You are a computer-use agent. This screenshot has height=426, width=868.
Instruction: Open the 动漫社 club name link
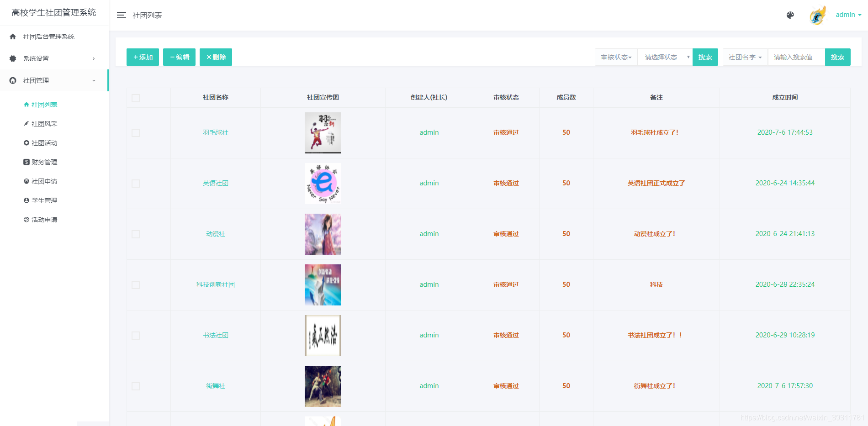coord(216,234)
